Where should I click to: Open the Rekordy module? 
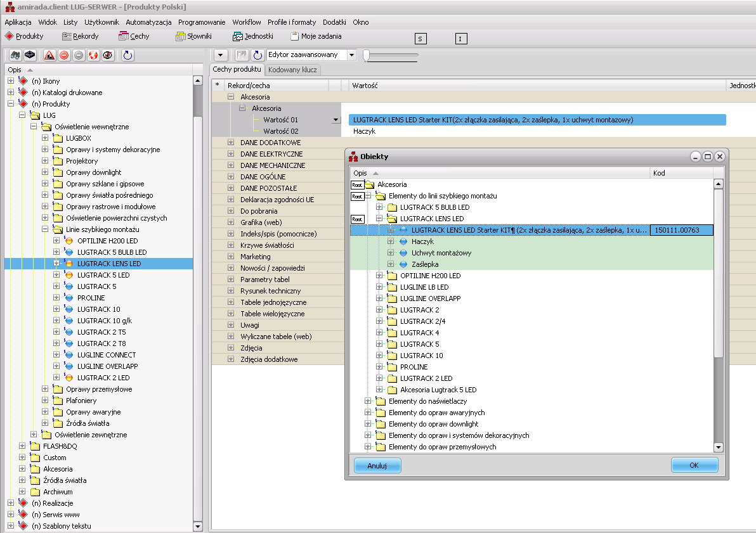point(80,36)
